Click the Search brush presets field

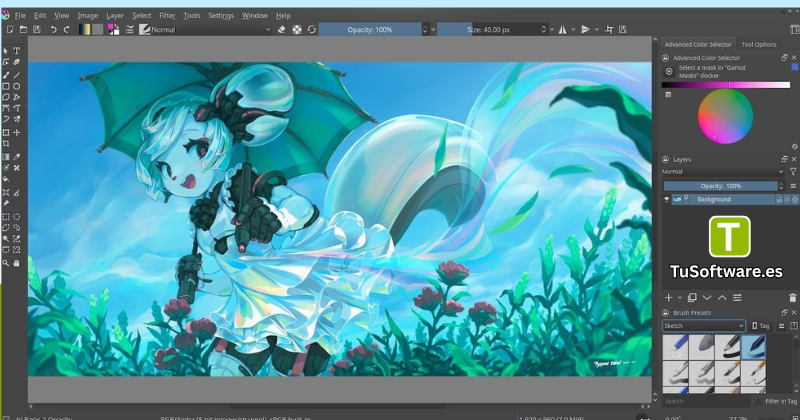(707, 402)
